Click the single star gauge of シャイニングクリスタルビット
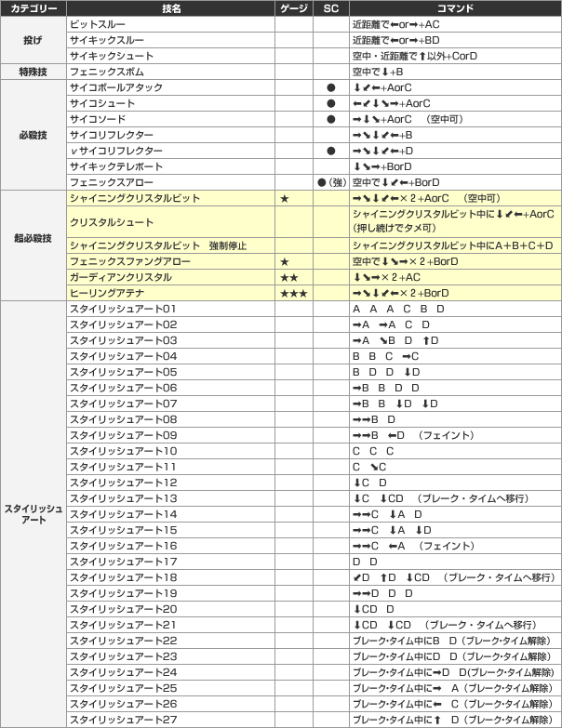562x728 pixels. click(285, 199)
